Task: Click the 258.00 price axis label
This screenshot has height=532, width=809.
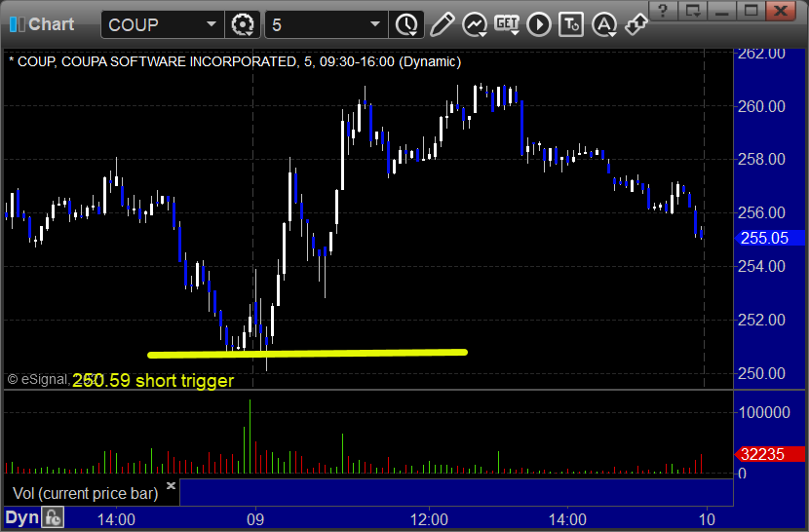Action: point(761,159)
